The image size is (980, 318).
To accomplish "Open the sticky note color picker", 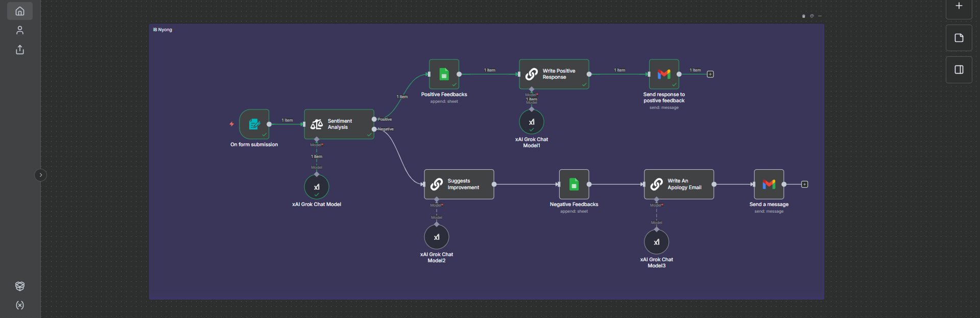I will pyautogui.click(x=811, y=16).
